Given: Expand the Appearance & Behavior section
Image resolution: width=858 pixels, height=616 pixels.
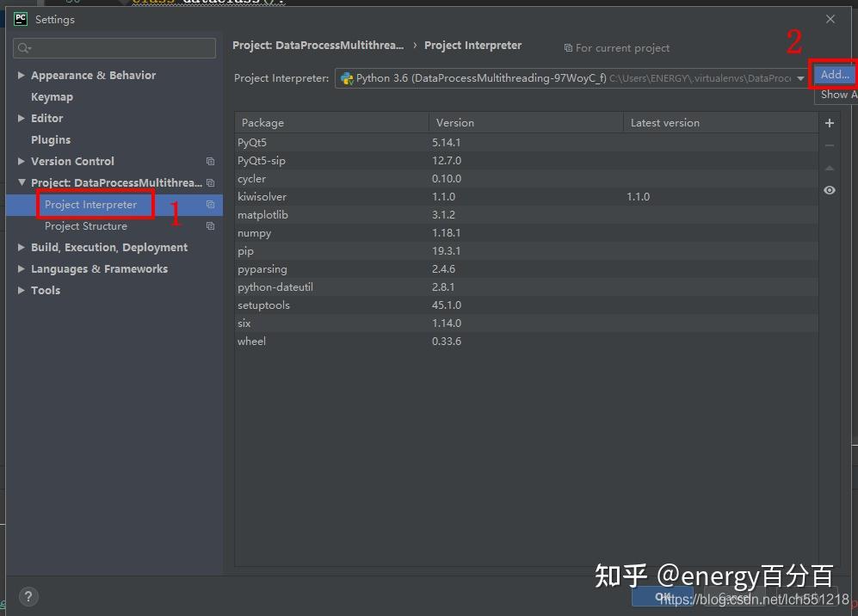Looking at the screenshot, I should click(21, 75).
